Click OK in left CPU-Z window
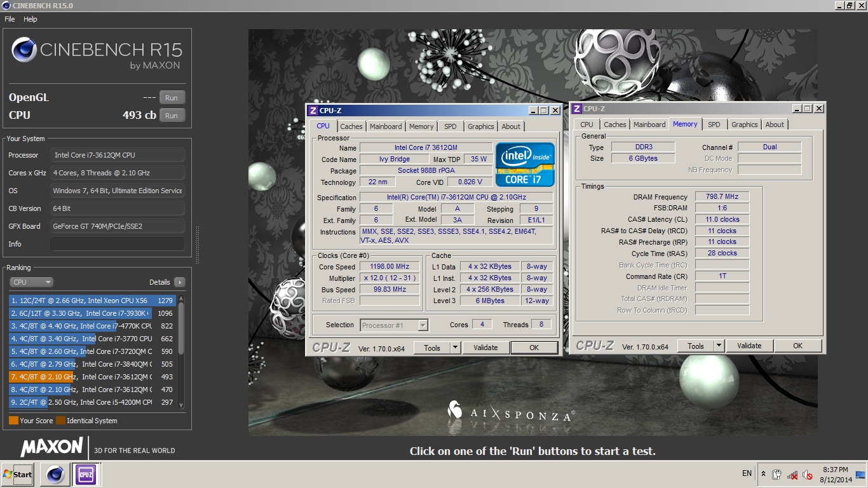Image resolution: width=868 pixels, height=488 pixels. pyautogui.click(x=534, y=348)
